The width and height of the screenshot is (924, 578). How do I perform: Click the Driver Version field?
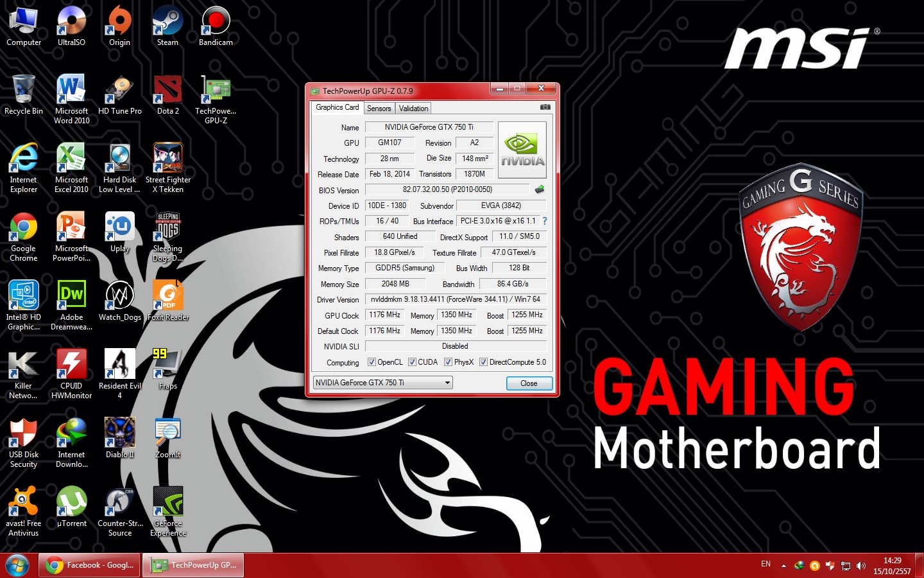456,299
